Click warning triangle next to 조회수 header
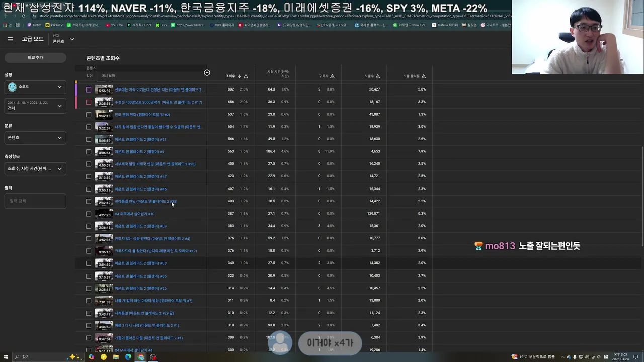 (x=246, y=76)
